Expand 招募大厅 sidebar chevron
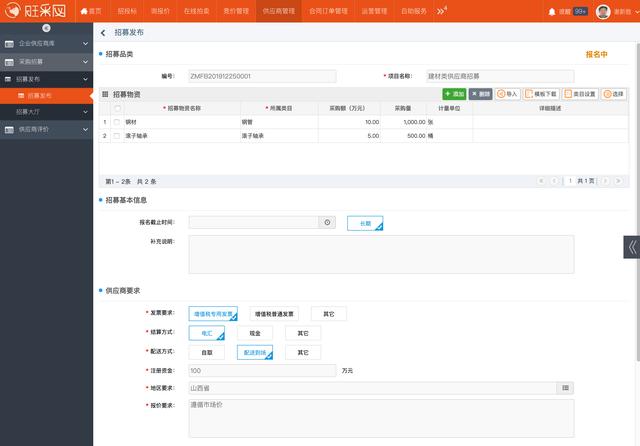The width and height of the screenshot is (640, 446). [x=85, y=112]
